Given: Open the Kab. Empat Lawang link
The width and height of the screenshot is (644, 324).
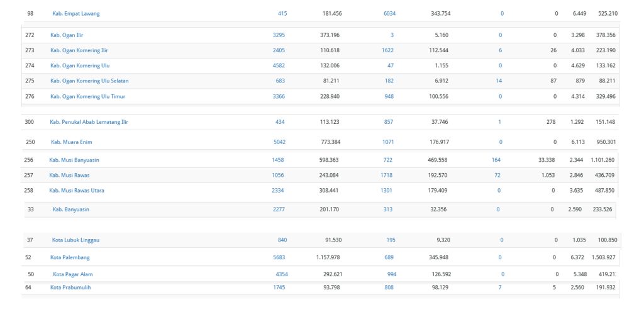Looking at the screenshot, I should pos(75,13).
